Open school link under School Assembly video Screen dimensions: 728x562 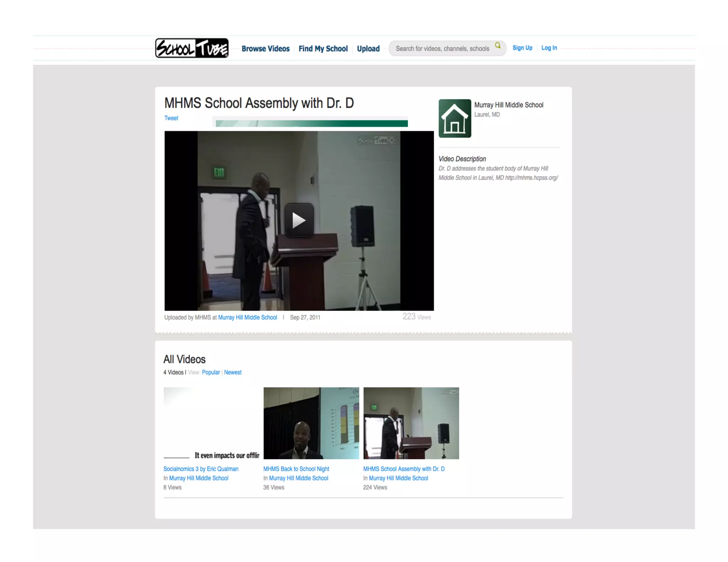pyautogui.click(x=398, y=478)
